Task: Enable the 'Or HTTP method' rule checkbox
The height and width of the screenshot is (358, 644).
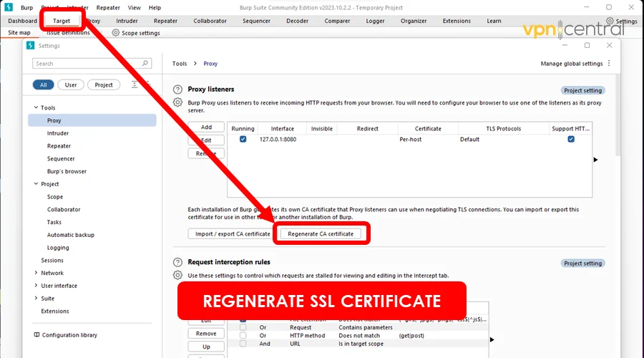Action: tap(243, 335)
